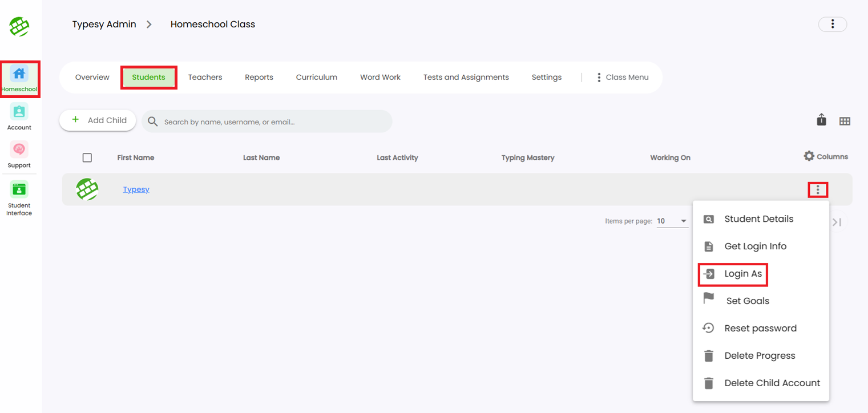868x413 pixels.
Task: Click breadcrumb chevron after Typesy Admin
Action: pyautogui.click(x=149, y=25)
